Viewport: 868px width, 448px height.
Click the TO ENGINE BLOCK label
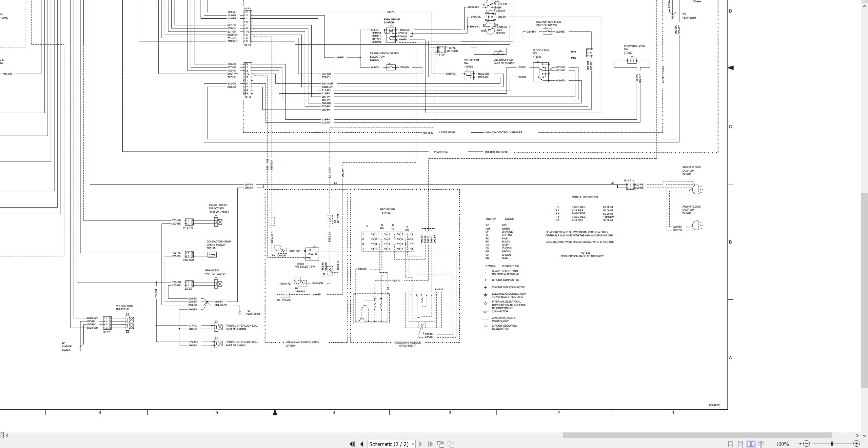pyautogui.click(x=66, y=346)
